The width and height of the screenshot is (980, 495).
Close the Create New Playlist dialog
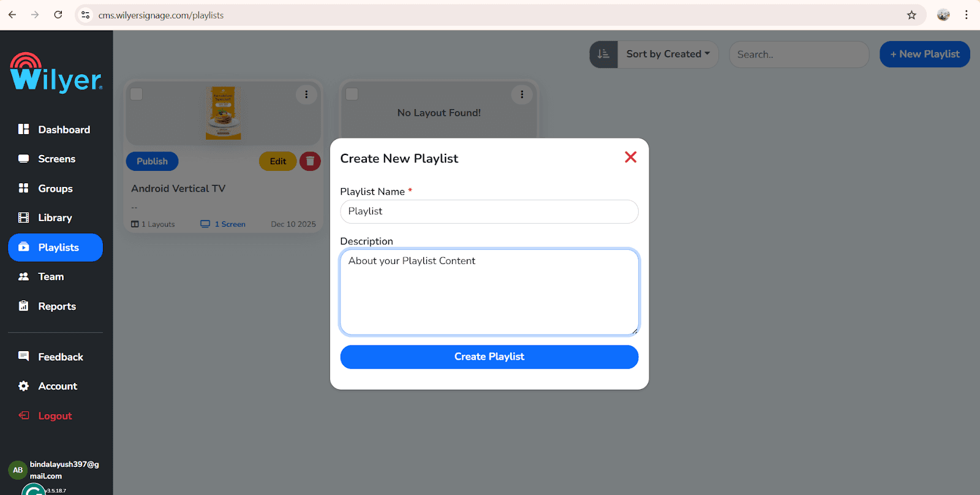[x=630, y=157]
